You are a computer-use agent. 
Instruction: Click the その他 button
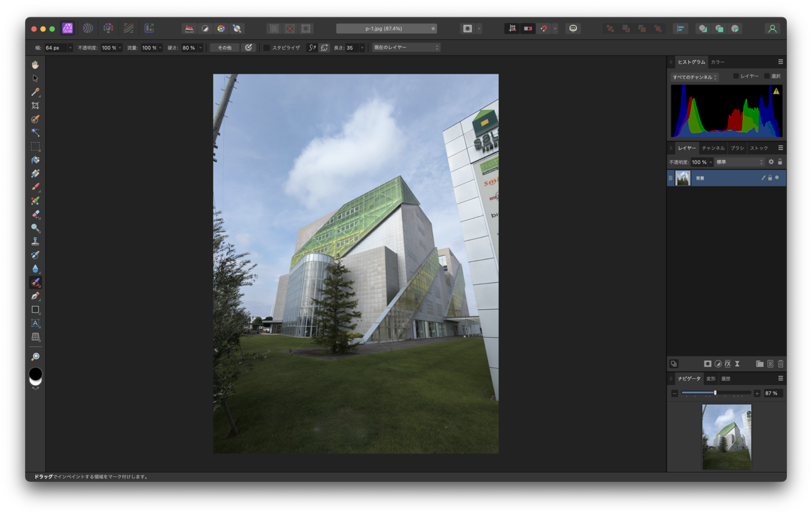point(225,48)
